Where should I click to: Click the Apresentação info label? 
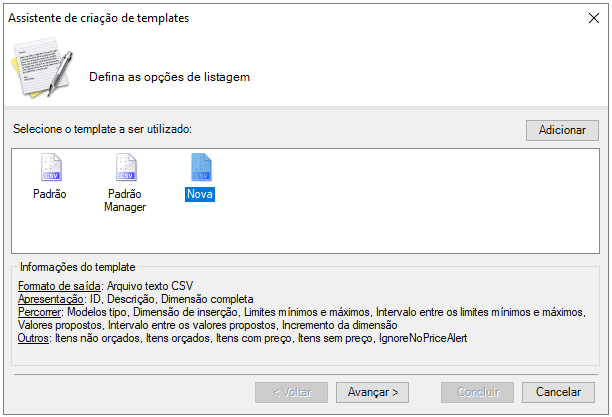[54, 299]
